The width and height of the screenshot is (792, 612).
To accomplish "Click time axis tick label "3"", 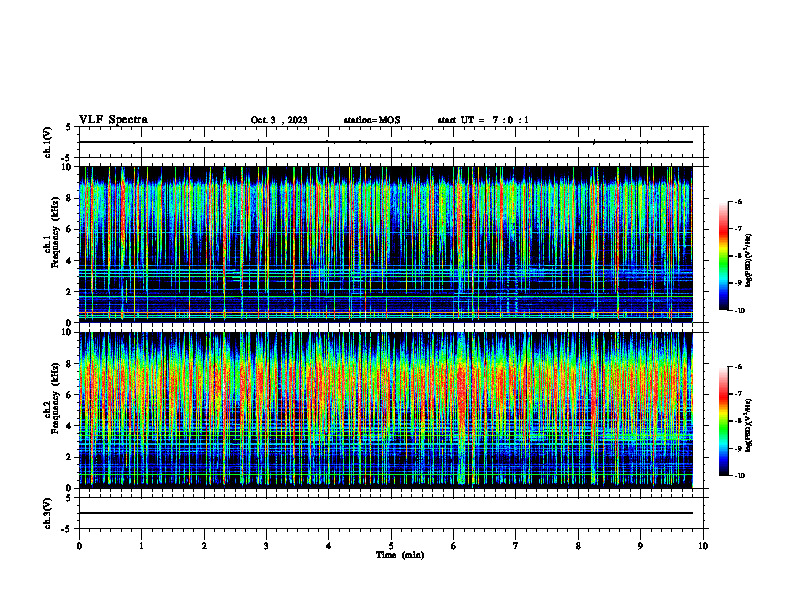I will point(266,546).
